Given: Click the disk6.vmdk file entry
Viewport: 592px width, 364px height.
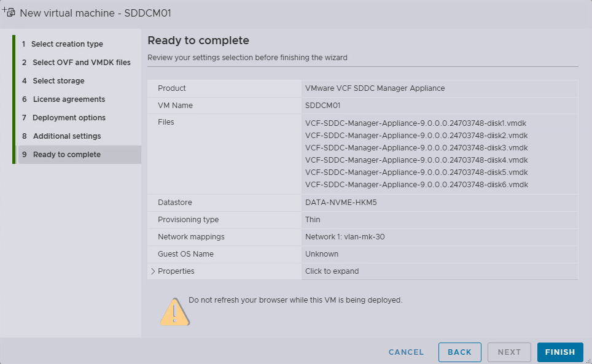Looking at the screenshot, I should tap(416, 185).
